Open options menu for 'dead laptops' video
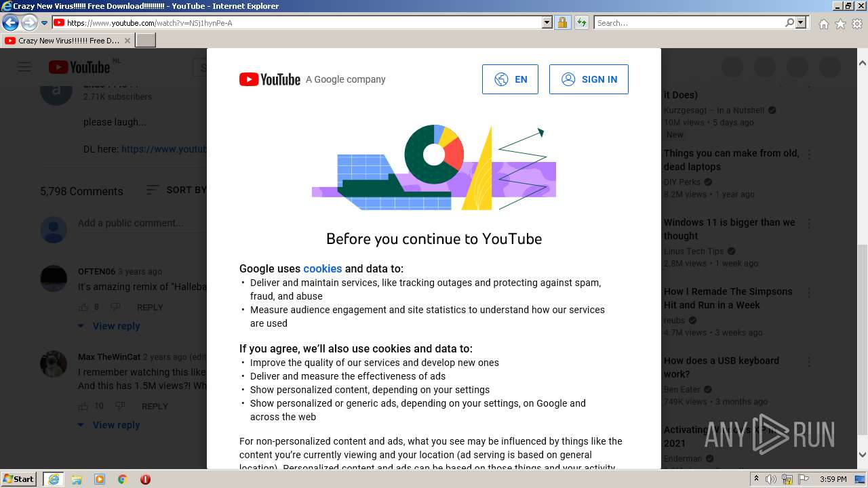The height and width of the screenshot is (488, 868). pyautogui.click(x=809, y=155)
